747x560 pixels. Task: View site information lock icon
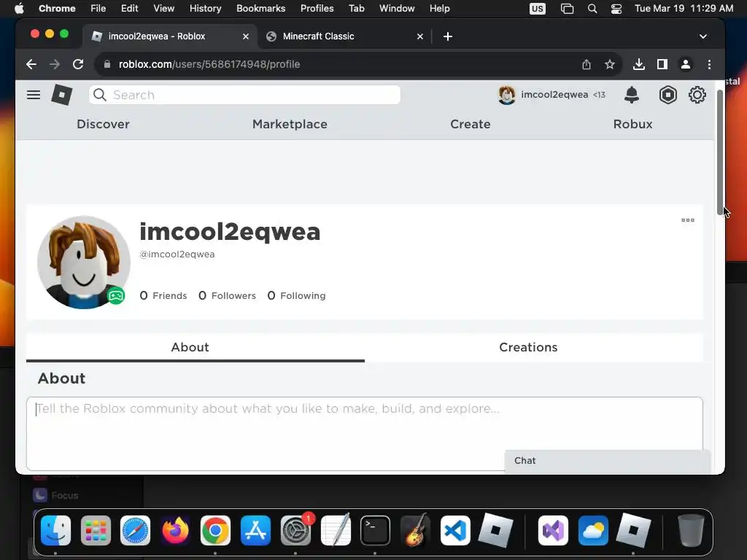coord(107,64)
